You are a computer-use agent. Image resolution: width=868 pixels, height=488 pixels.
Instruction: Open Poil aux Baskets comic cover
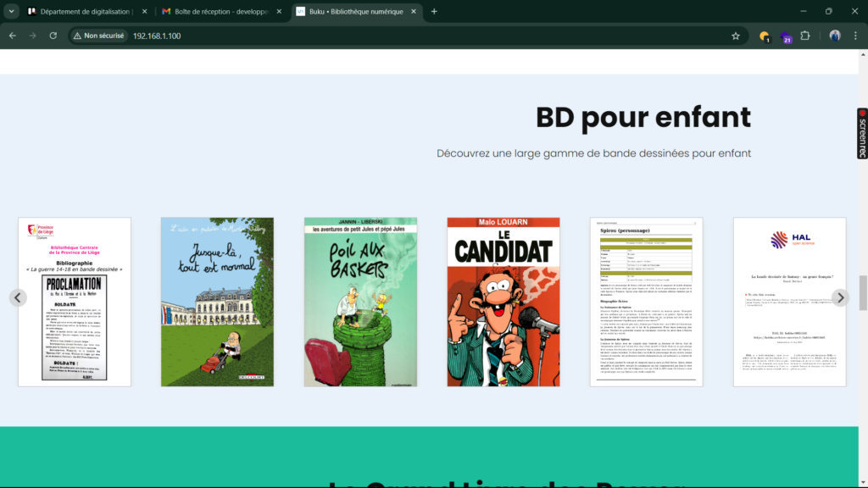pyautogui.click(x=360, y=302)
